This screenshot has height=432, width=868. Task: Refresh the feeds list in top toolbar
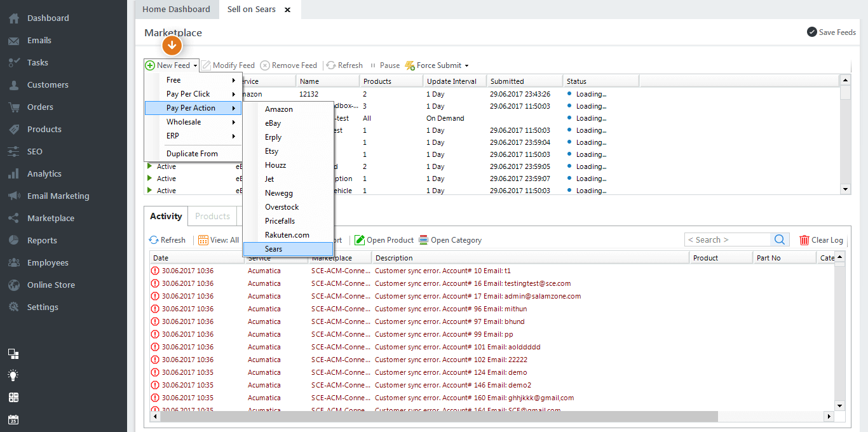pos(344,65)
